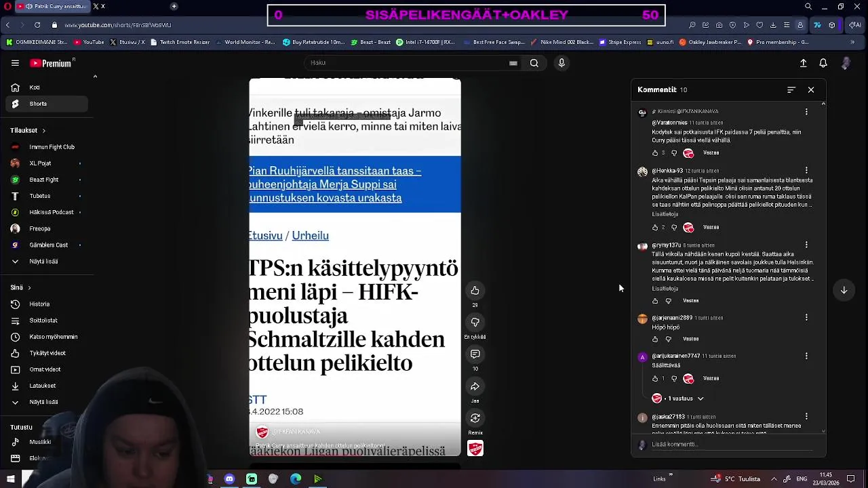Close the Kommentit panel

(x=811, y=89)
